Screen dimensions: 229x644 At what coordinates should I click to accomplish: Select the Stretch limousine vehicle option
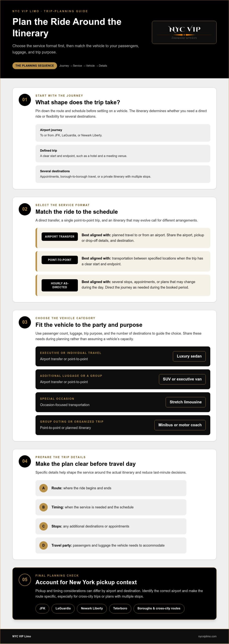tap(186, 402)
